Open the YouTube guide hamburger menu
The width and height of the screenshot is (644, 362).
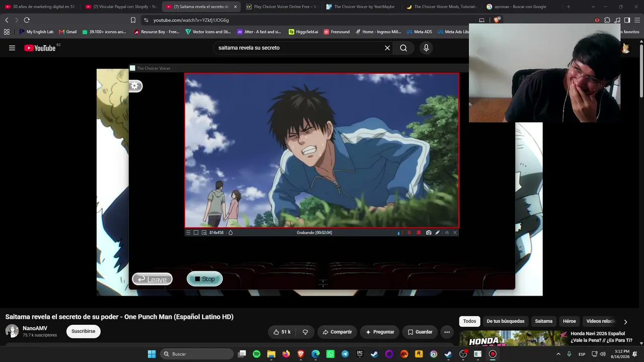[12, 48]
